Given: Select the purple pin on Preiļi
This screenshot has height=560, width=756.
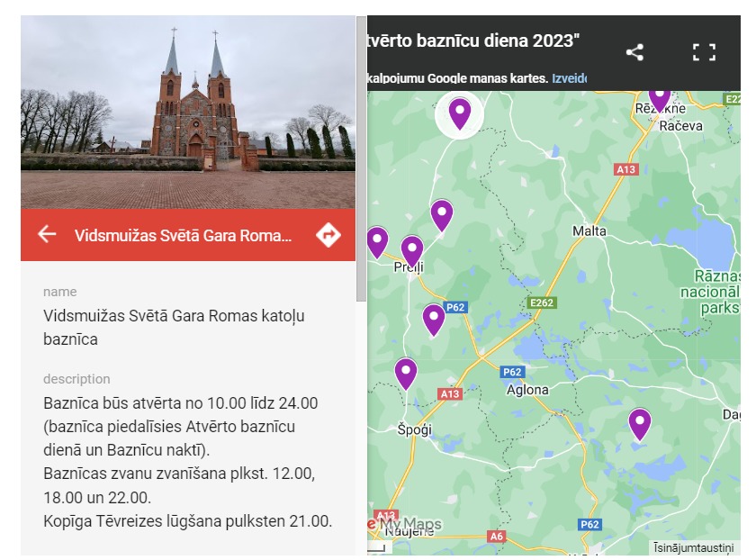Looking at the screenshot, I should (412, 251).
